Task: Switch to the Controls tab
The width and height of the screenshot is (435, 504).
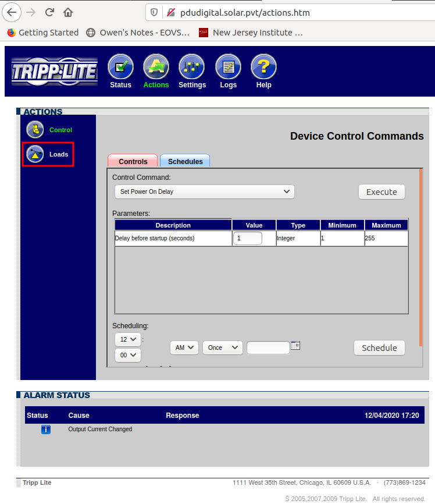Action: (x=133, y=161)
